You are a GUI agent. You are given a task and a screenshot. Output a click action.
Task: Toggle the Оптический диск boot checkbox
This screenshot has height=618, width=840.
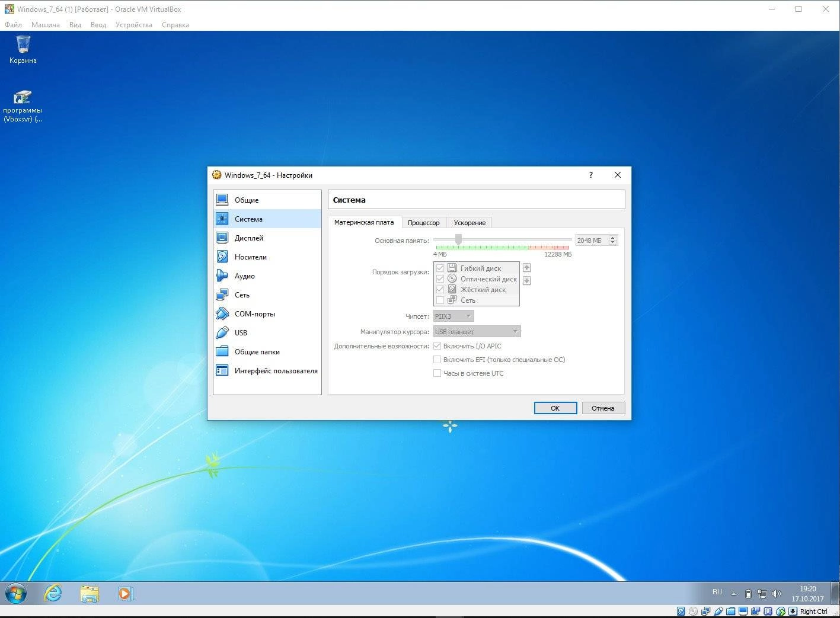click(x=440, y=278)
